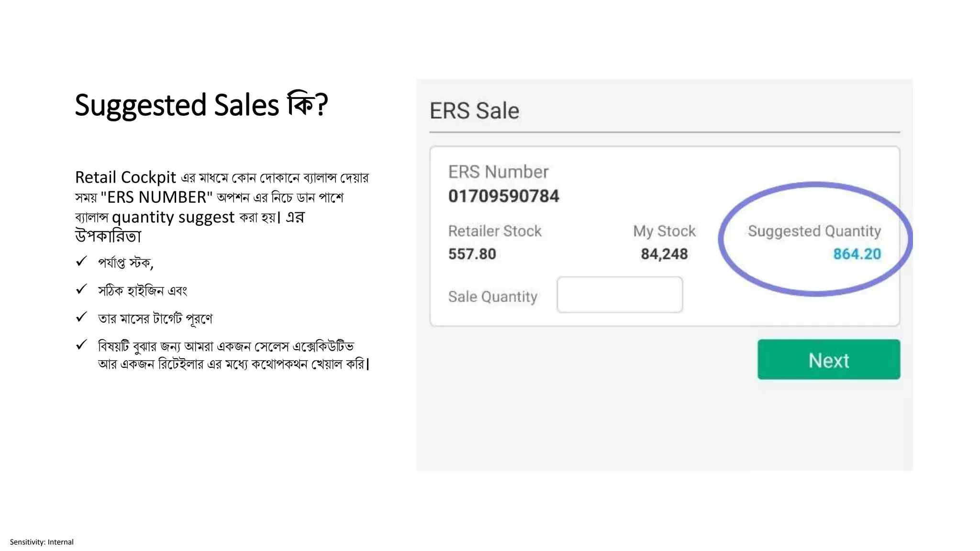Click the Retailer Stock value 557.80
Image resolution: width=980 pixels, height=551 pixels.
point(472,254)
